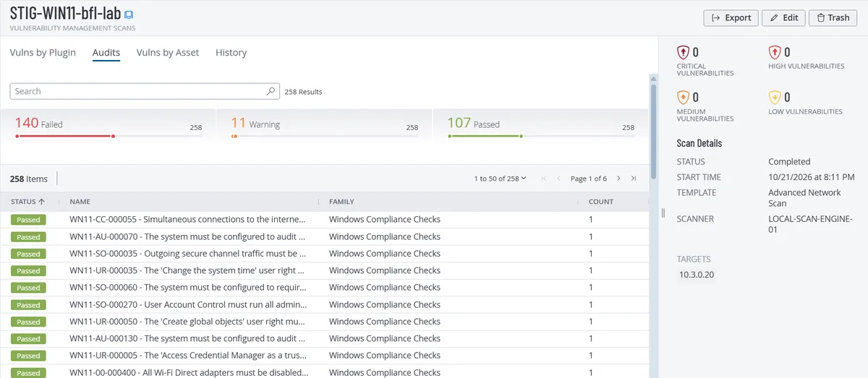Filter by 107 Passed audits
The width and height of the screenshot is (868, 378).
point(541,126)
